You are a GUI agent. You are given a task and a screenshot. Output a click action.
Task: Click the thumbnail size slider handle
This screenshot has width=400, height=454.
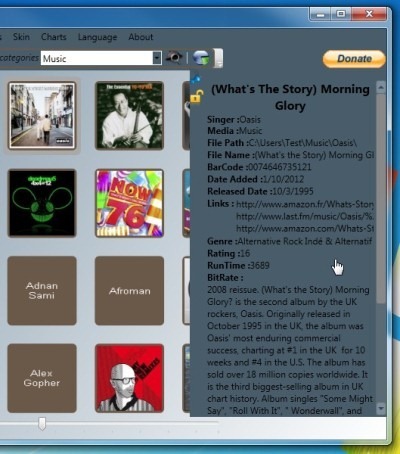[x=42, y=423]
